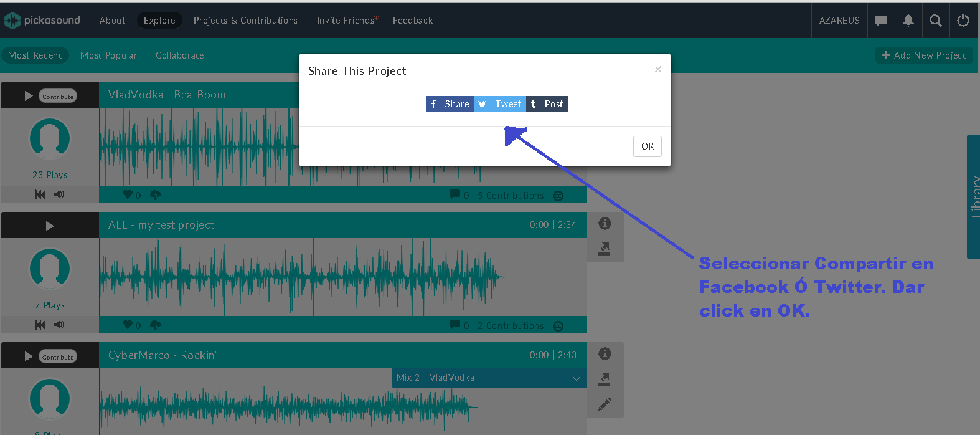This screenshot has height=435, width=980.
Task: Go to the About page
Action: pos(112,21)
